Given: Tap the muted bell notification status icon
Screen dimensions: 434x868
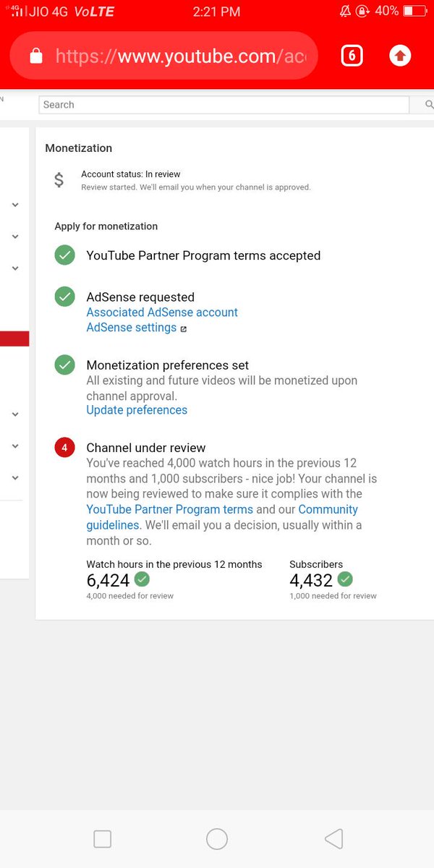Looking at the screenshot, I should pyautogui.click(x=344, y=12).
